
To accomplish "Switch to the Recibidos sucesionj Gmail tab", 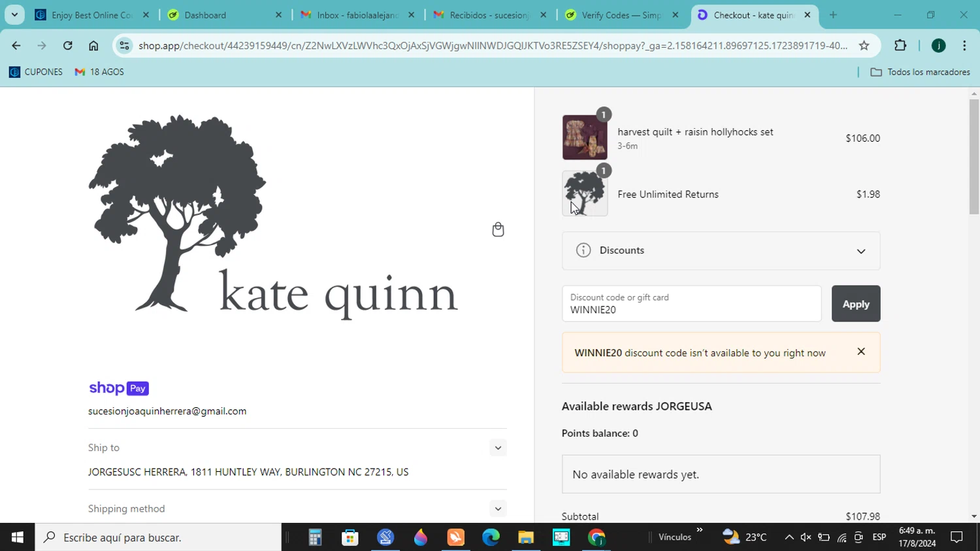I will (490, 14).
